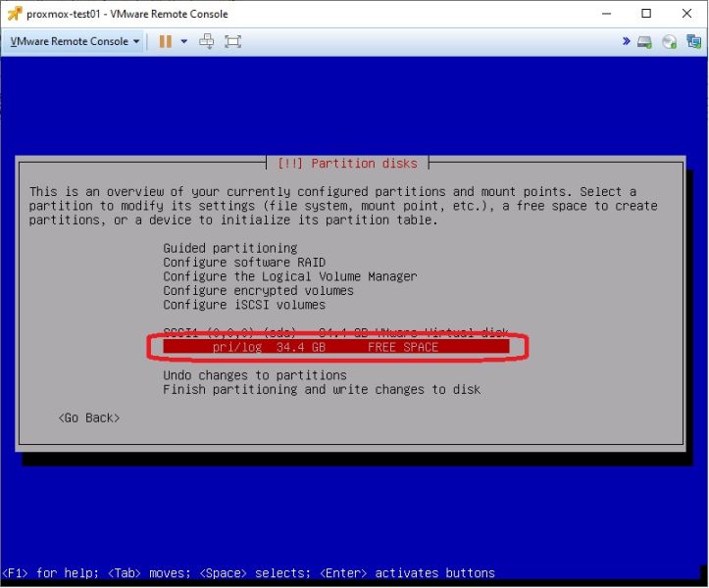The image size is (709, 588).
Task: Pause the virtual machine
Action: click(x=166, y=41)
